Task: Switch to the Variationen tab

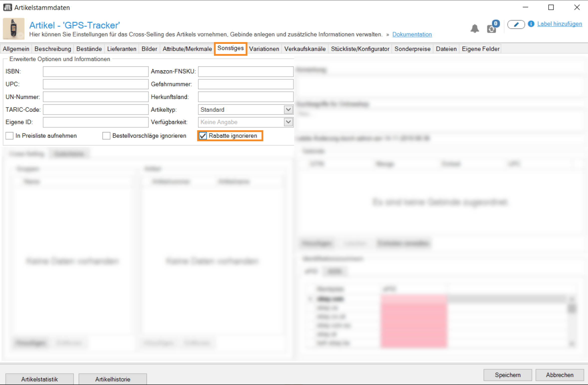Action: coord(264,49)
